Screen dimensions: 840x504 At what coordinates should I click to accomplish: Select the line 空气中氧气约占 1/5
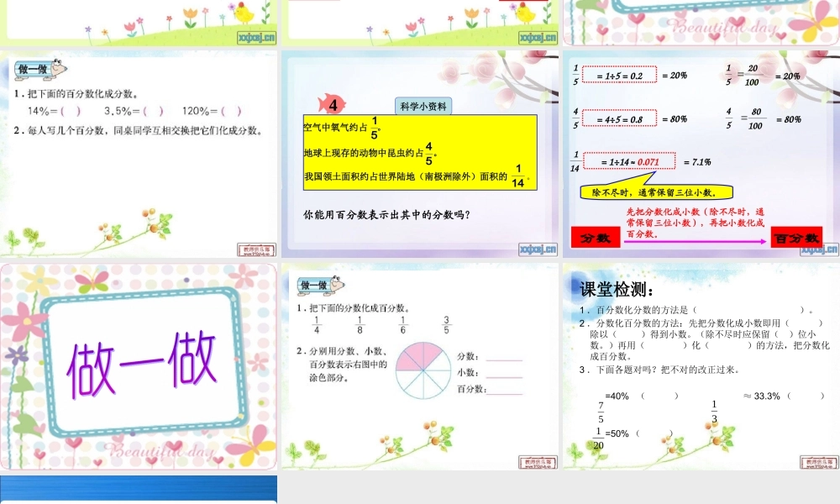point(342,128)
